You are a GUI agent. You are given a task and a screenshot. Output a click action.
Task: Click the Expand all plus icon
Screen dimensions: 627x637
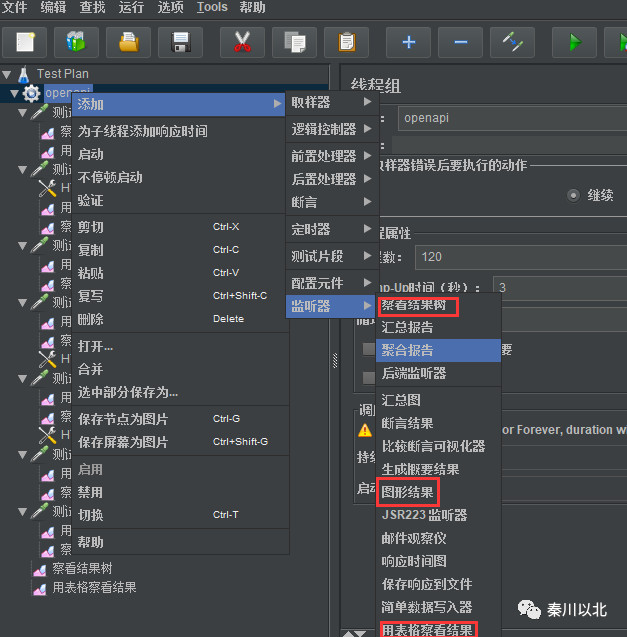(408, 42)
